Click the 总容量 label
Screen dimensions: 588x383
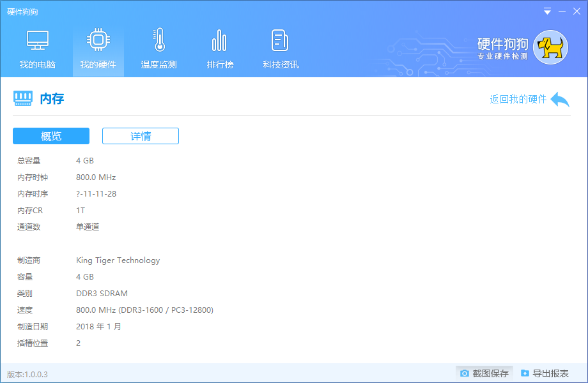tap(29, 161)
